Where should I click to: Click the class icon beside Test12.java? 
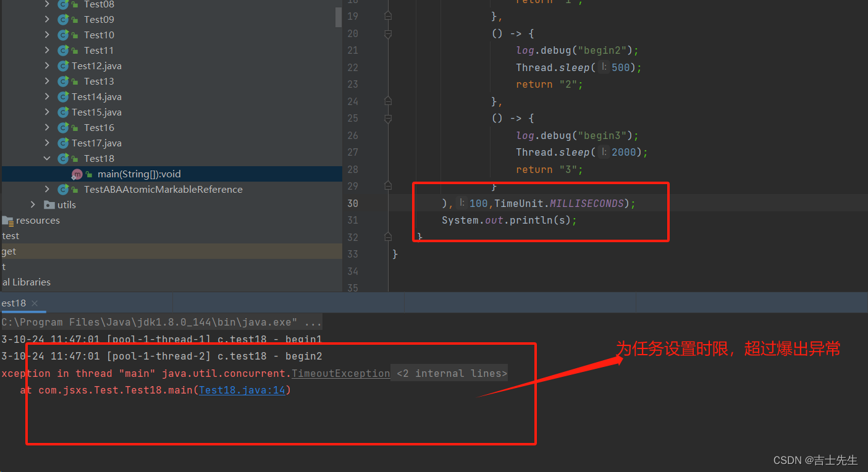(63, 65)
